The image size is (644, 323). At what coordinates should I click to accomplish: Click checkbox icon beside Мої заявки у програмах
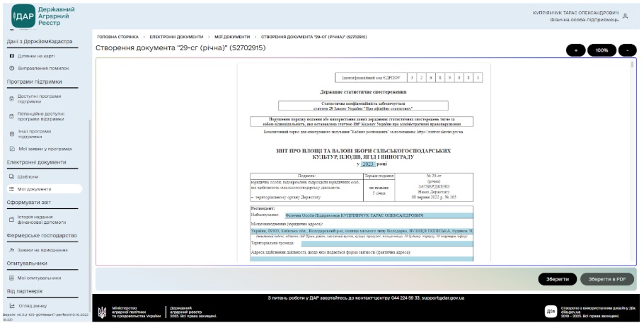[x=11, y=149]
